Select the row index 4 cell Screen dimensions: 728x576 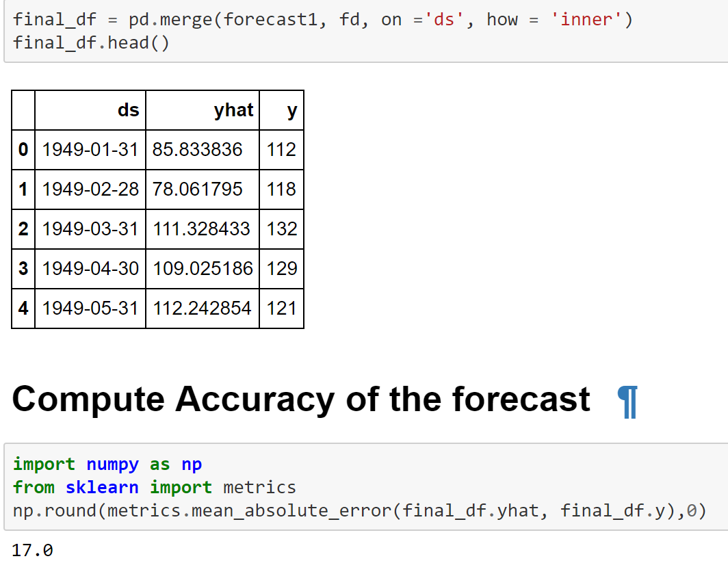coord(23,308)
